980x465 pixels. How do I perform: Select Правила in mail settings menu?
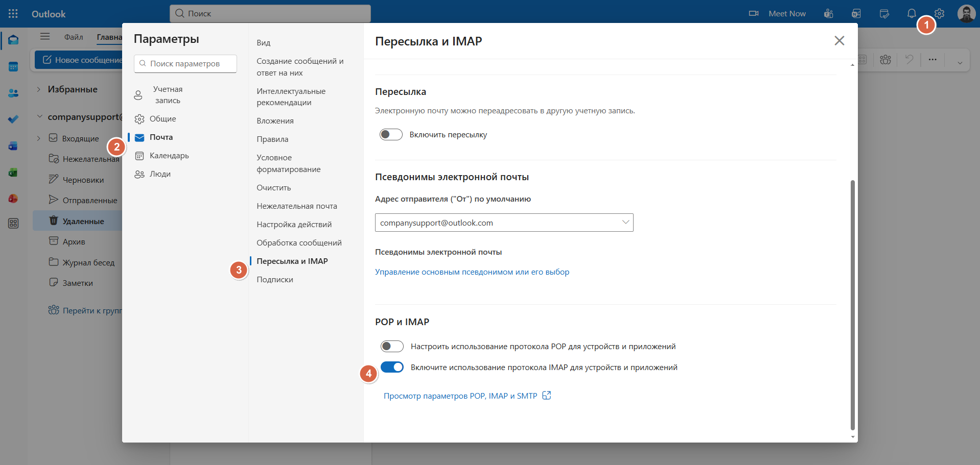[272, 139]
